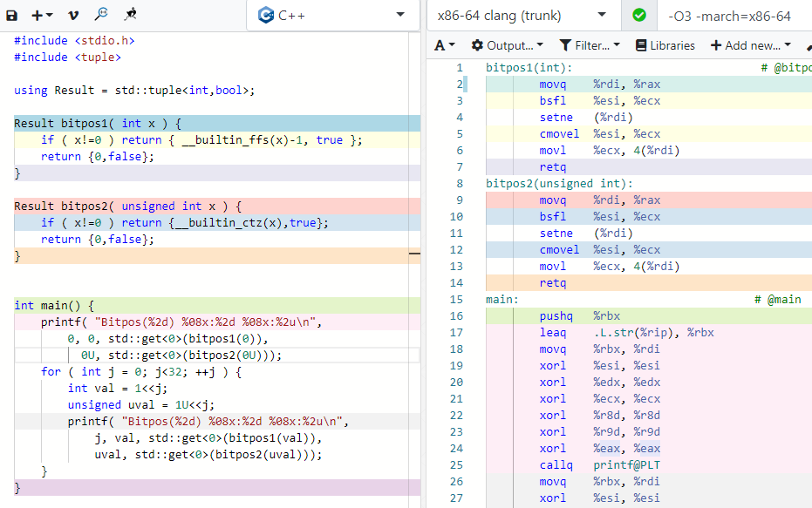Click the funnel icon beside Filter
The width and height of the screenshot is (812, 508).
(x=565, y=45)
